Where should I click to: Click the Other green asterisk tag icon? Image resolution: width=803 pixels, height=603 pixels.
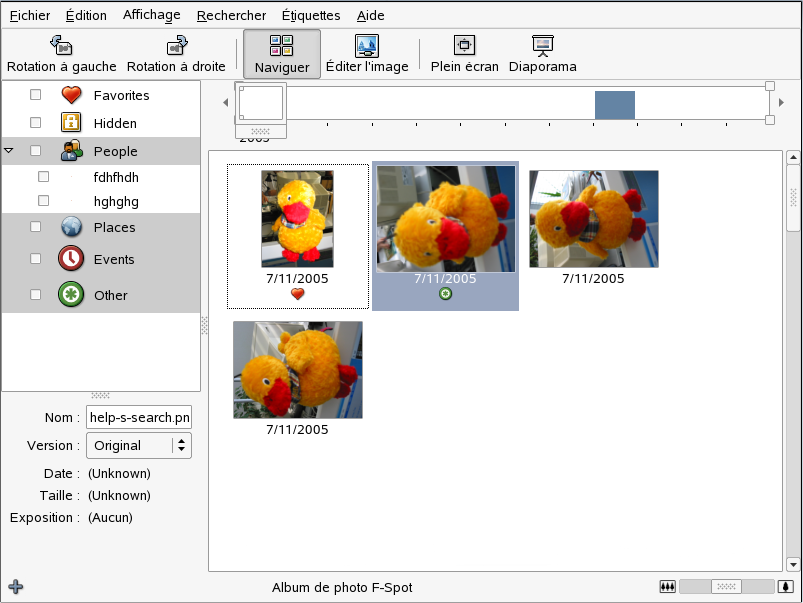[x=71, y=295]
